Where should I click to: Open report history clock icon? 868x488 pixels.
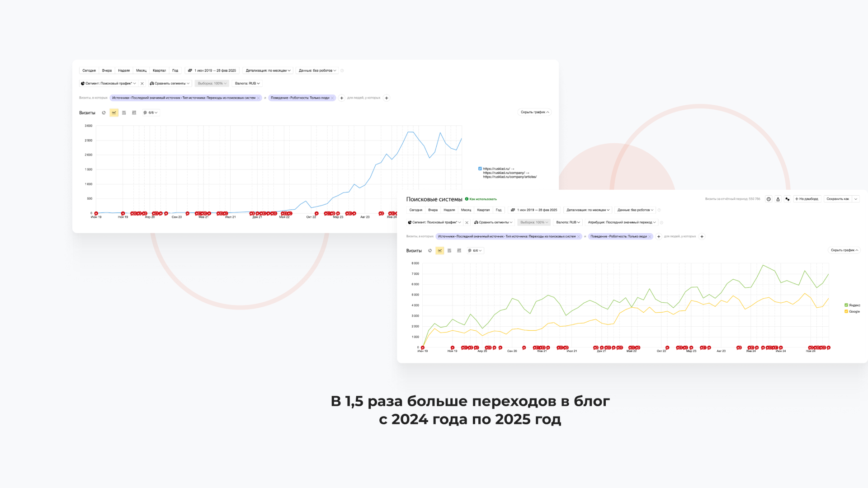(x=769, y=199)
